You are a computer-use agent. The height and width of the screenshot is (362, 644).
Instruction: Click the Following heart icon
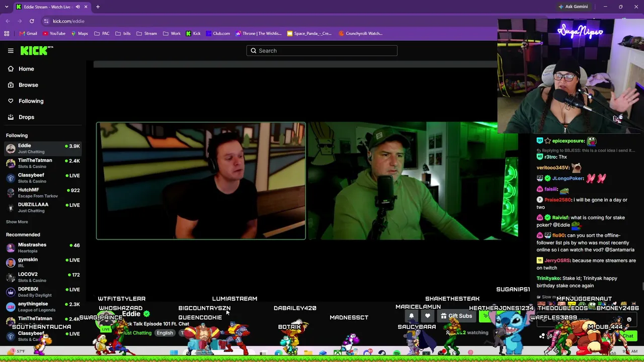[x=11, y=101]
